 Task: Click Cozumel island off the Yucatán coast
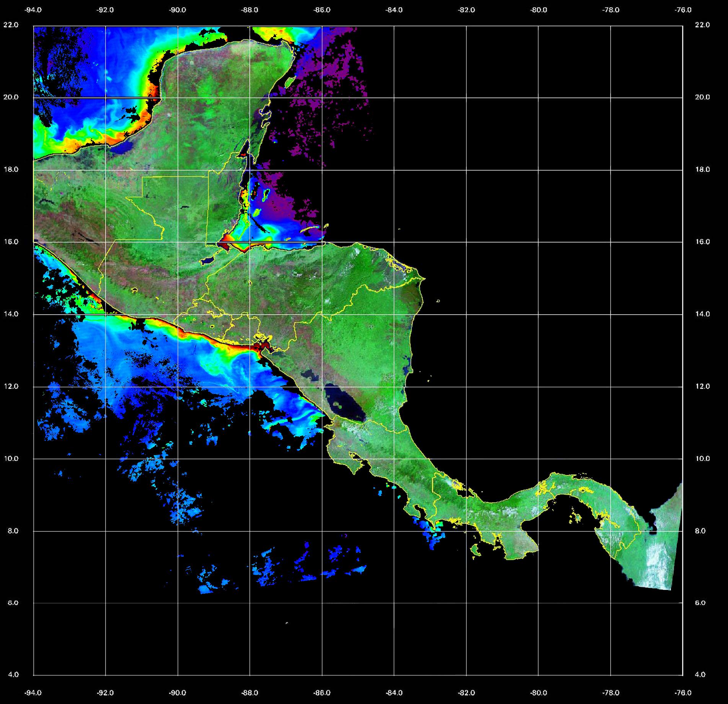290,81
